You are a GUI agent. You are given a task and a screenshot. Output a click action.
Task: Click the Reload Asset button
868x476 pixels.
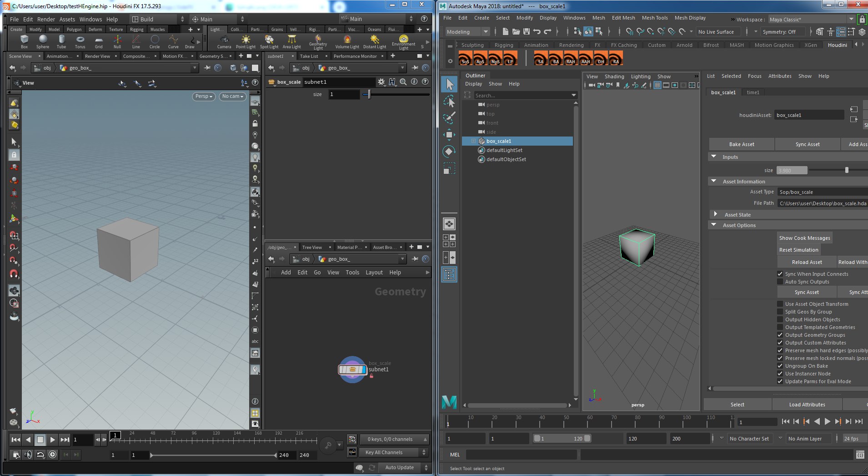807,262
